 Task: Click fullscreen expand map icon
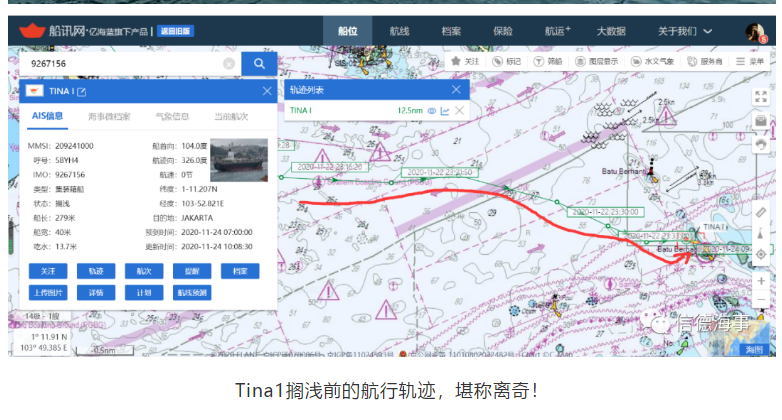761,98
